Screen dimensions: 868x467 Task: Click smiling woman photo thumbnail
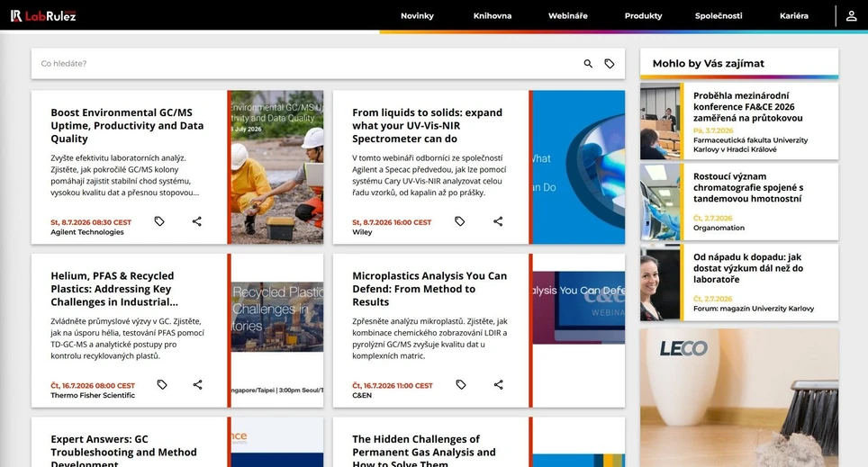tap(660, 283)
